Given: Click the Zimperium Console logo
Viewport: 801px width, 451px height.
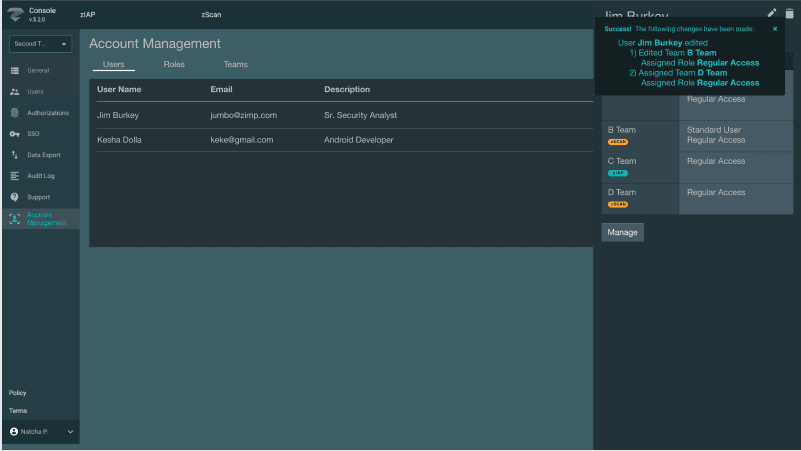Looking at the screenshot, I should tap(15, 14).
